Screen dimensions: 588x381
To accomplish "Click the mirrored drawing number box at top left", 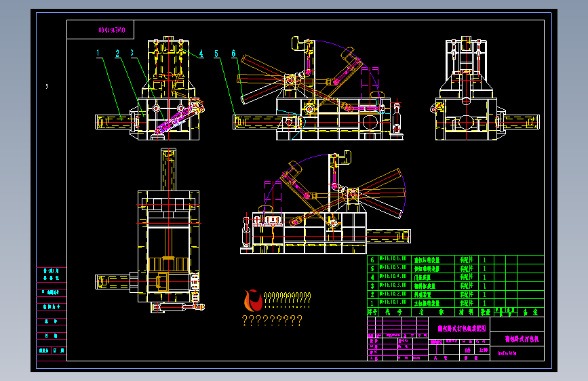I will 100,30.
